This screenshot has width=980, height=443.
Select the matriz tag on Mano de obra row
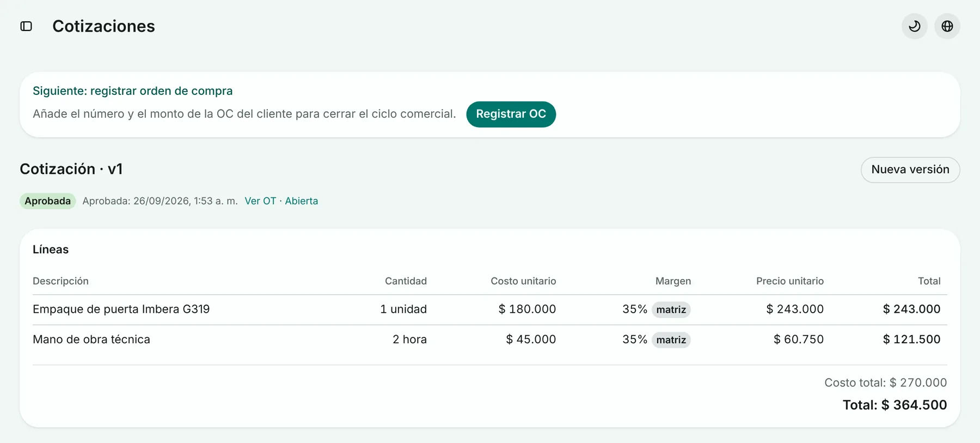tap(671, 340)
